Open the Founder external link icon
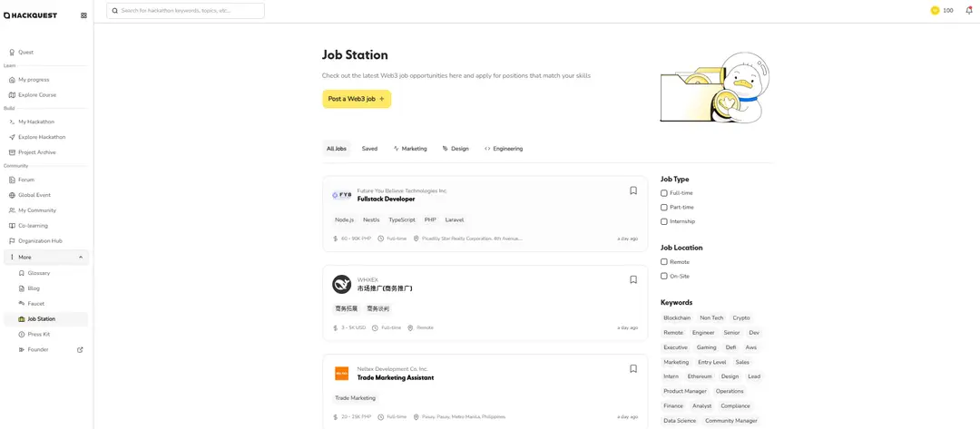The image size is (980, 429). [80, 350]
